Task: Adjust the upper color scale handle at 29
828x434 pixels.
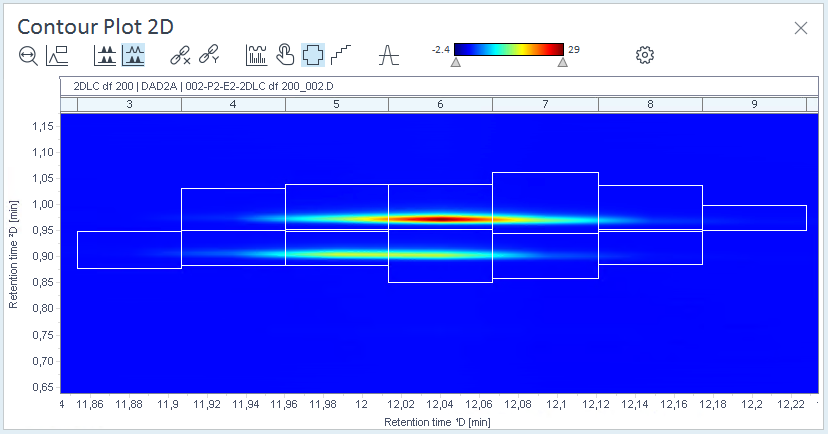Action: click(x=563, y=62)
